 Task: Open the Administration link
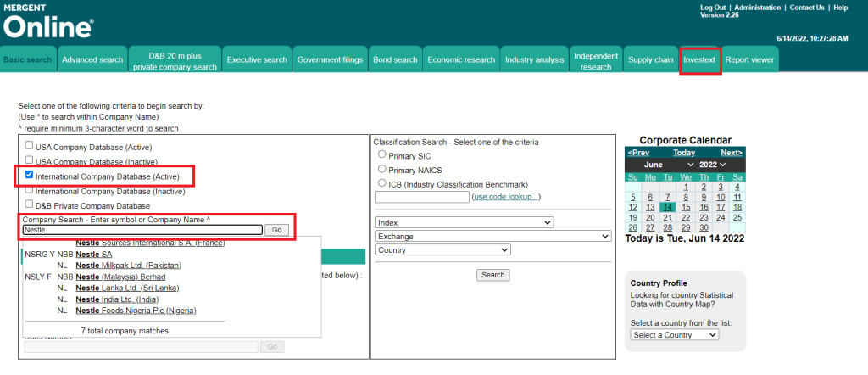pos(757,8)
